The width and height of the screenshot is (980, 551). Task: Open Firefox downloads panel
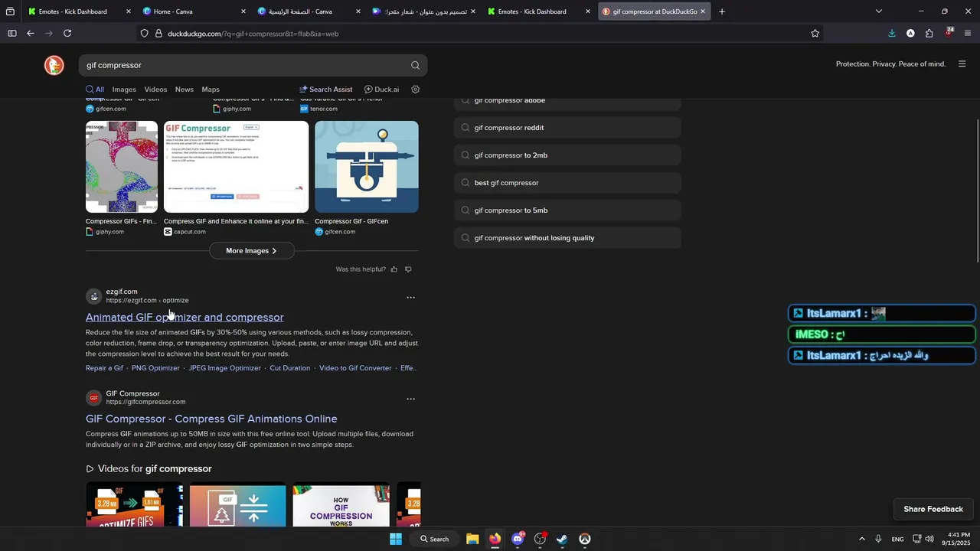[x=892, y=34]
